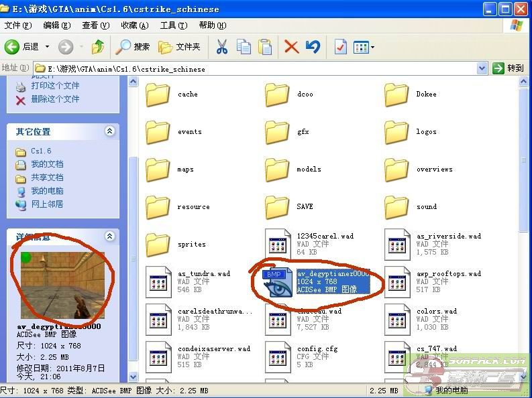Toggle the Folders (文件夹) tree pane
532x398 pixels.
(x=180, y=47)
